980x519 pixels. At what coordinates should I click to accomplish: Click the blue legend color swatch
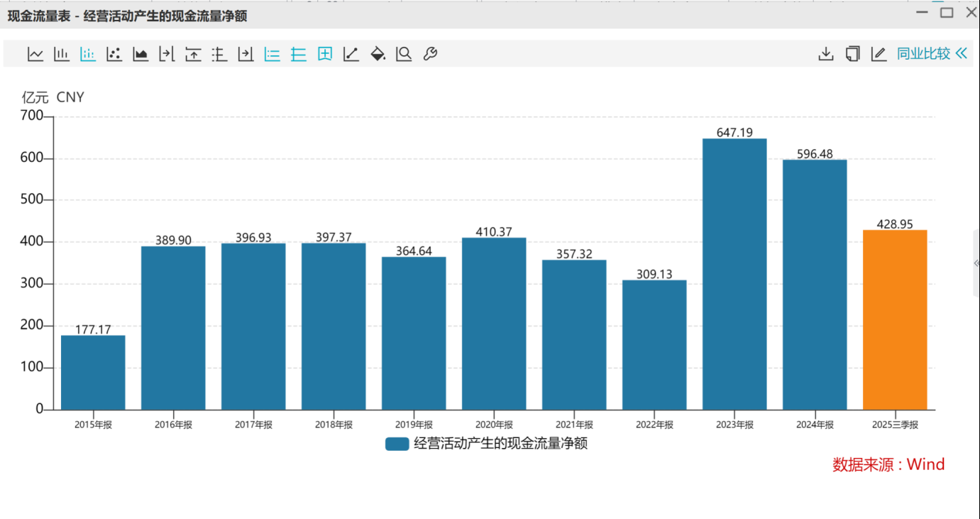[397, 444]
